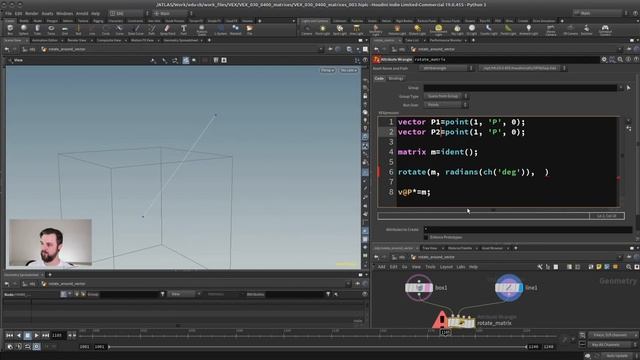Open Tools menu in network editor
The height and width of the screenshot is (360, 640).
(430, 267)
